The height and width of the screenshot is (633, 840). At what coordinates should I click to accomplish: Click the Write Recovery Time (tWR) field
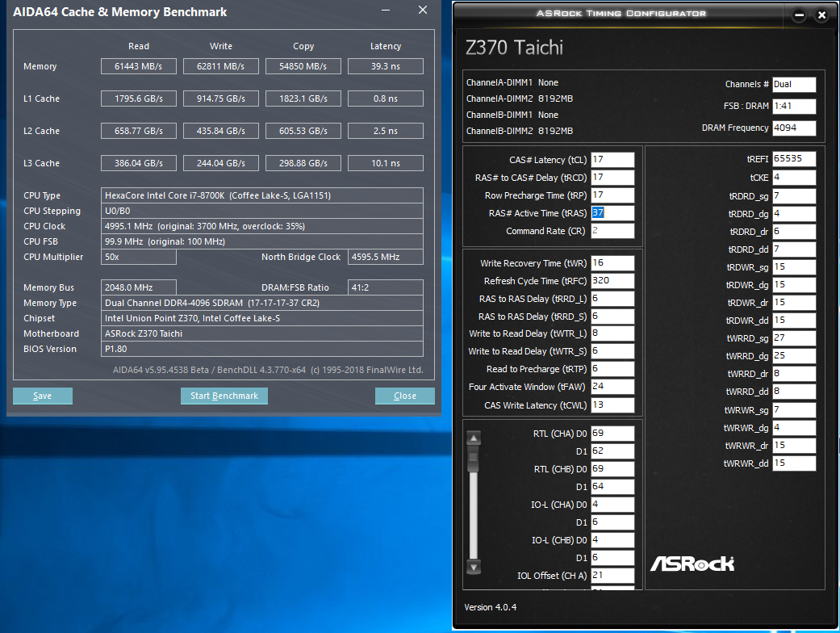[x=612, y=262]
